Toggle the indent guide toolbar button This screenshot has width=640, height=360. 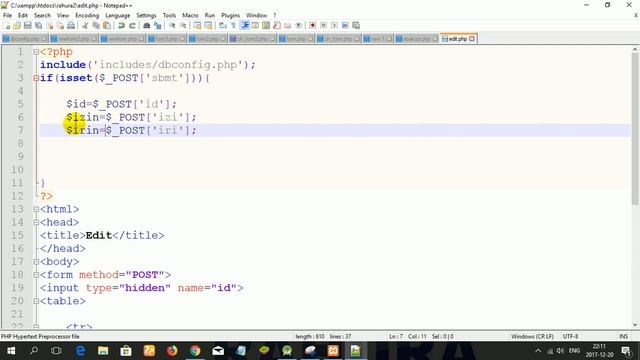coord(244,25)
